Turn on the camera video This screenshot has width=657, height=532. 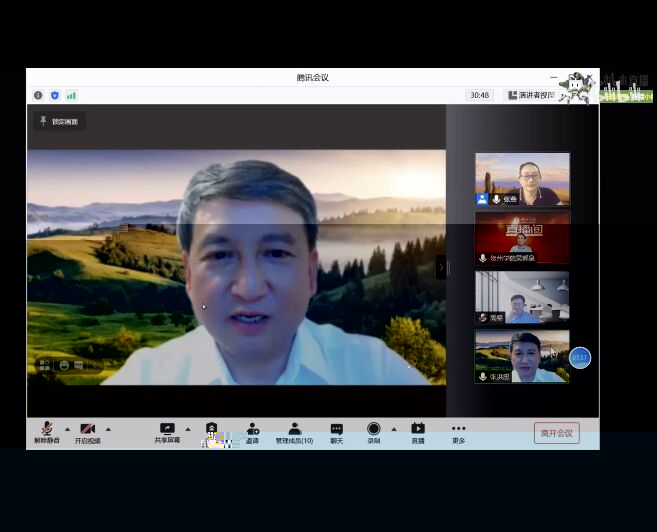point(88,433)
